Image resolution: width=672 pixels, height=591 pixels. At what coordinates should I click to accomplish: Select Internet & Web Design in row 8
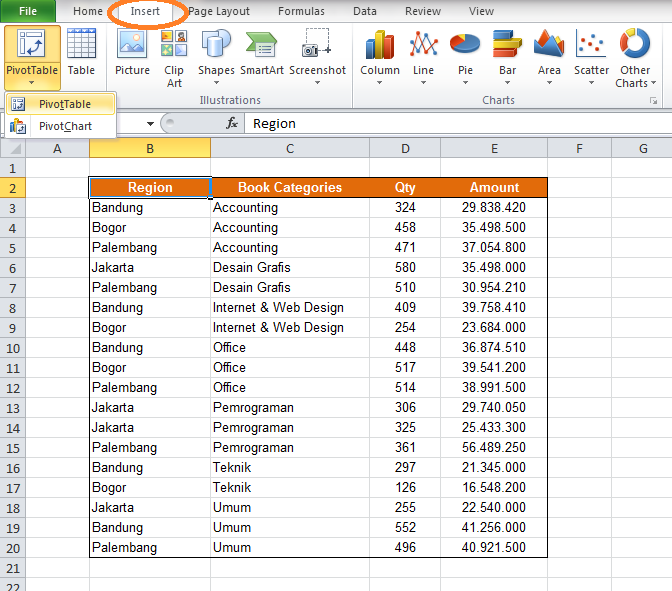tap(290, 307)
